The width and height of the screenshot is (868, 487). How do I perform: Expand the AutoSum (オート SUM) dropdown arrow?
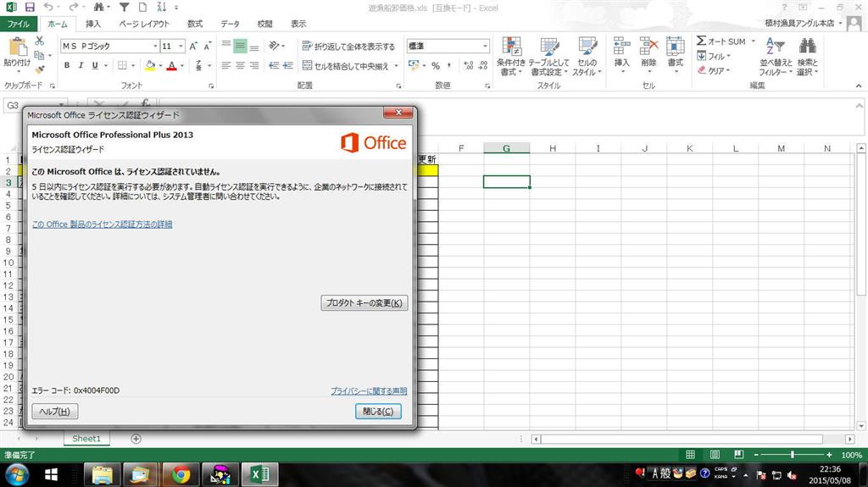point(753,42)
